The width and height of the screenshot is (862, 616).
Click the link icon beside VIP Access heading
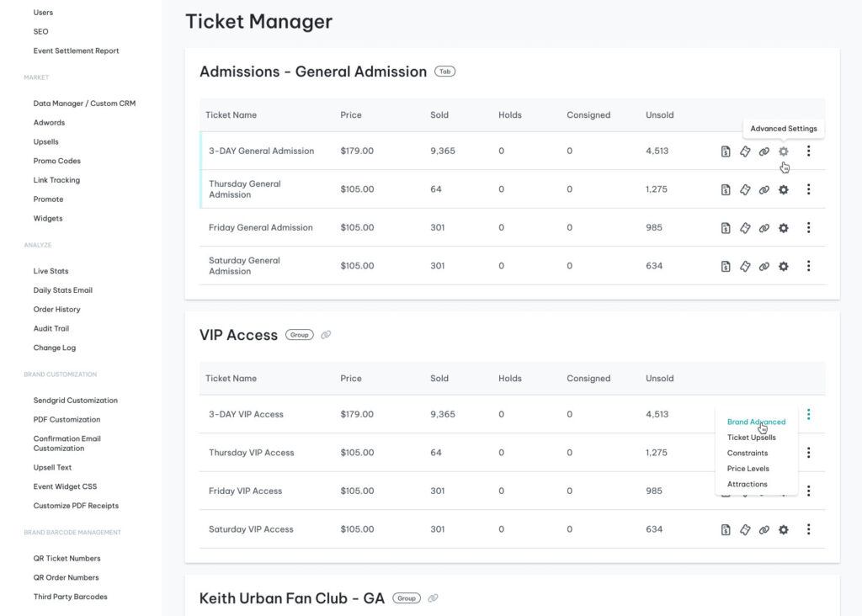326,335
